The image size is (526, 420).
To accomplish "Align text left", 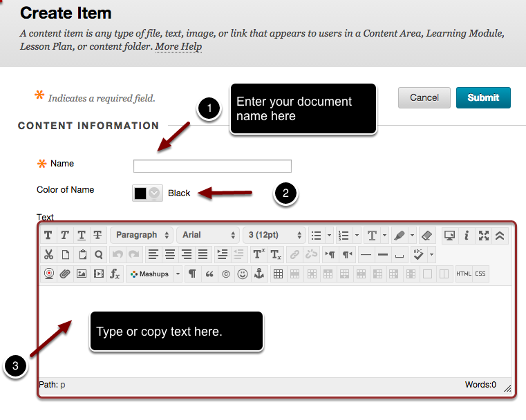I will click(x=153, y=255).
